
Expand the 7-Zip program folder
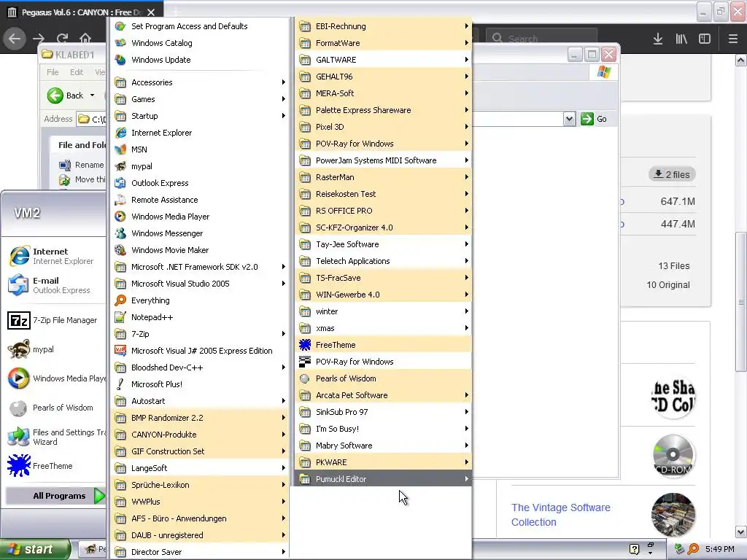tap(199, 334)
